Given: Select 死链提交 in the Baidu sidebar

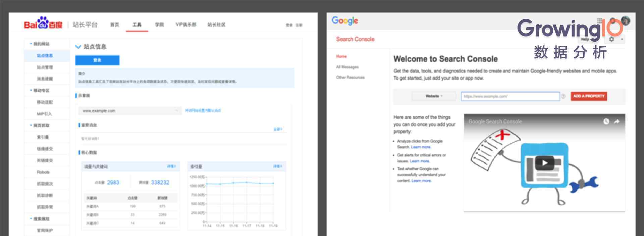Looking at the screenshot, I should point(45,160).
